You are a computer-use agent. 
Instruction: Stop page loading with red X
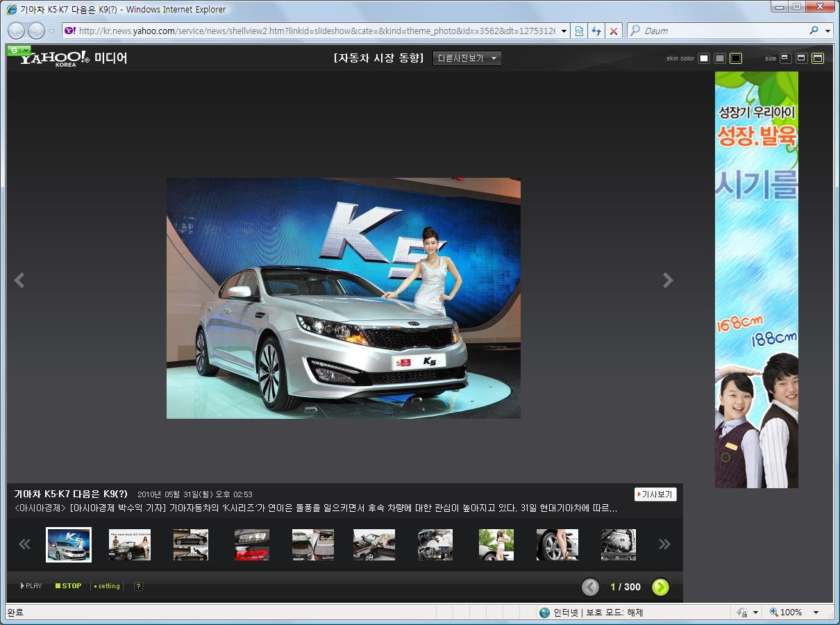click(613, 31)
